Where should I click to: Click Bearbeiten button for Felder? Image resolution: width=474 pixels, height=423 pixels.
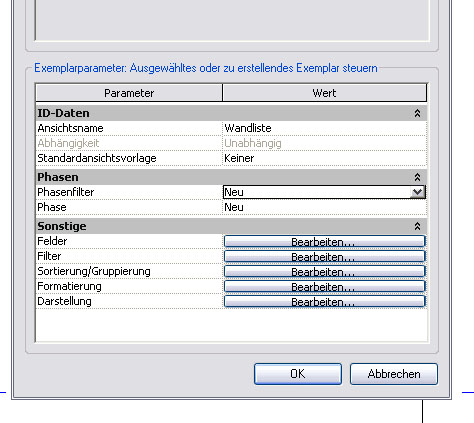click(x=324, y=241)
